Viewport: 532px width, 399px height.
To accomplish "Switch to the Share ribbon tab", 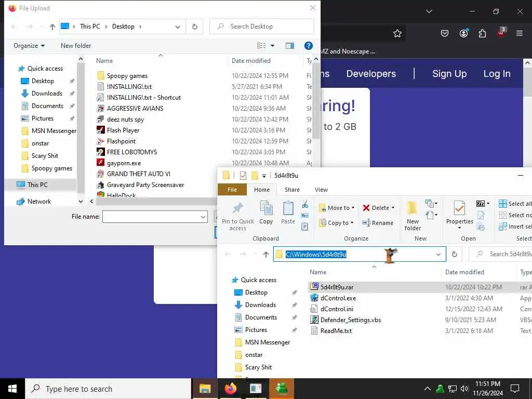I will (292, 190).
